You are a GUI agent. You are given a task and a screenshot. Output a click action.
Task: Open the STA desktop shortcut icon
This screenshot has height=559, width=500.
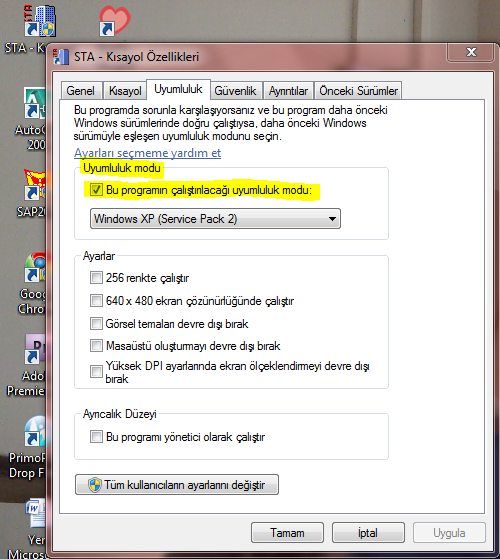coord(40,21)
